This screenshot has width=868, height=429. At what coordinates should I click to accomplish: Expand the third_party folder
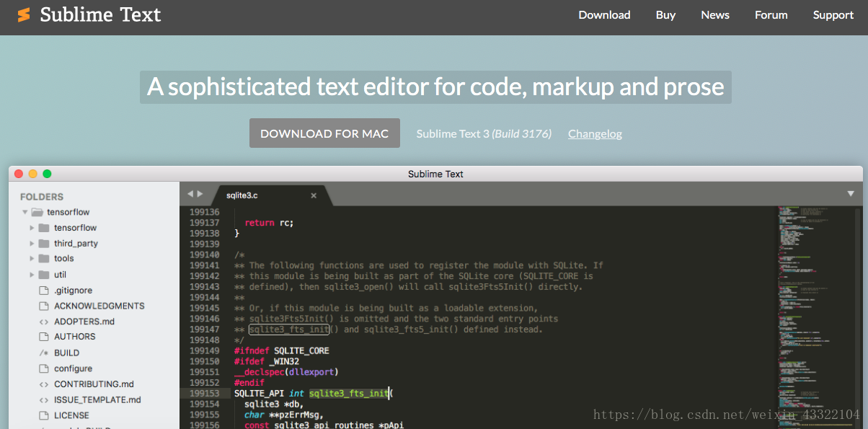point(32,243)
